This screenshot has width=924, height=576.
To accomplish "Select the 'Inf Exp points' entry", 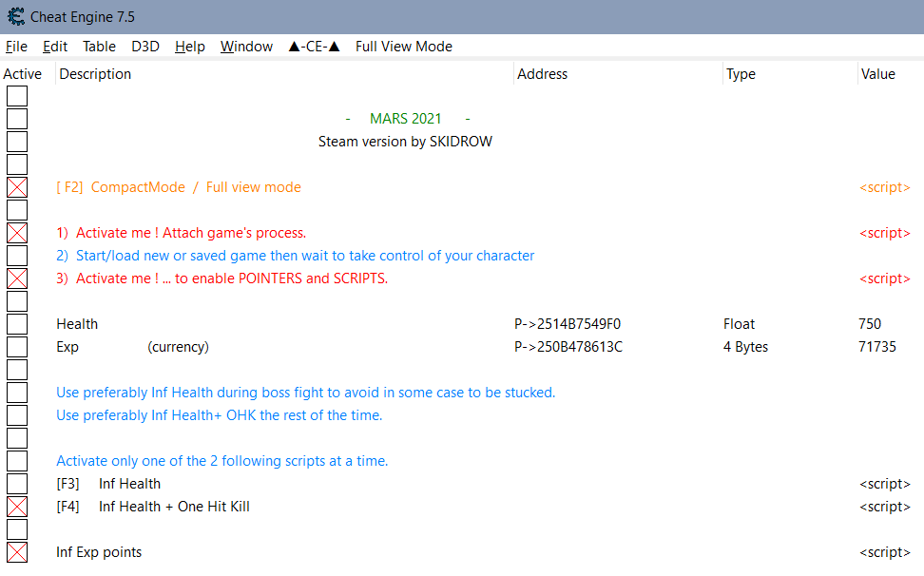I will click(99, 552).
